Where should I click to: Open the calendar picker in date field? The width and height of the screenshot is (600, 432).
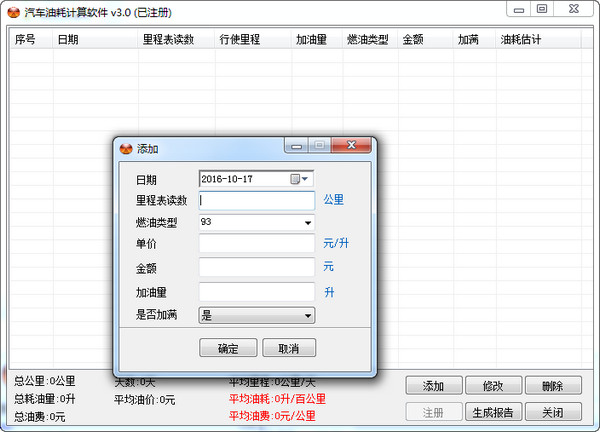(296, 179)
